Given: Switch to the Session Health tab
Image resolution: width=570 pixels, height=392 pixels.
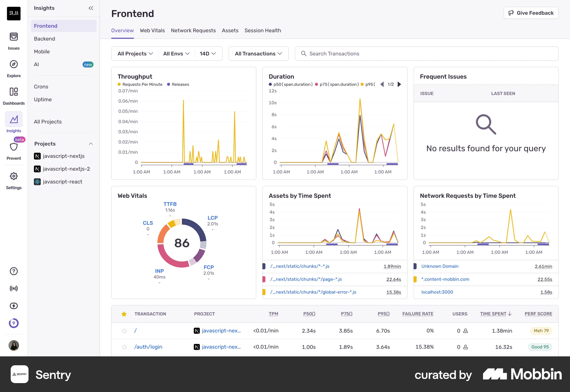Looking at the screenshot, I should pyautogui.click(x=263, y=30).
